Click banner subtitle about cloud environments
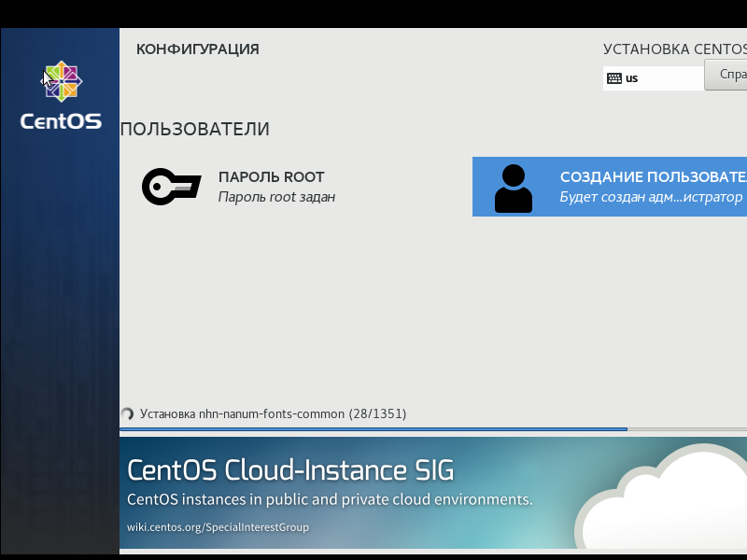 tap(330, 499)
